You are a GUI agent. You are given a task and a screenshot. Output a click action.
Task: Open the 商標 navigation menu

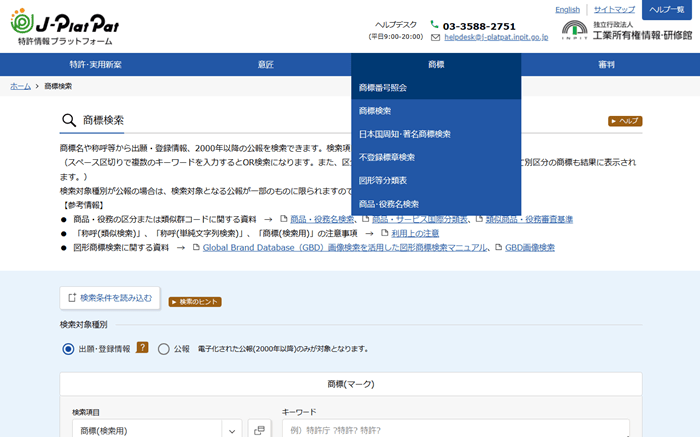[x=436, y=65]
